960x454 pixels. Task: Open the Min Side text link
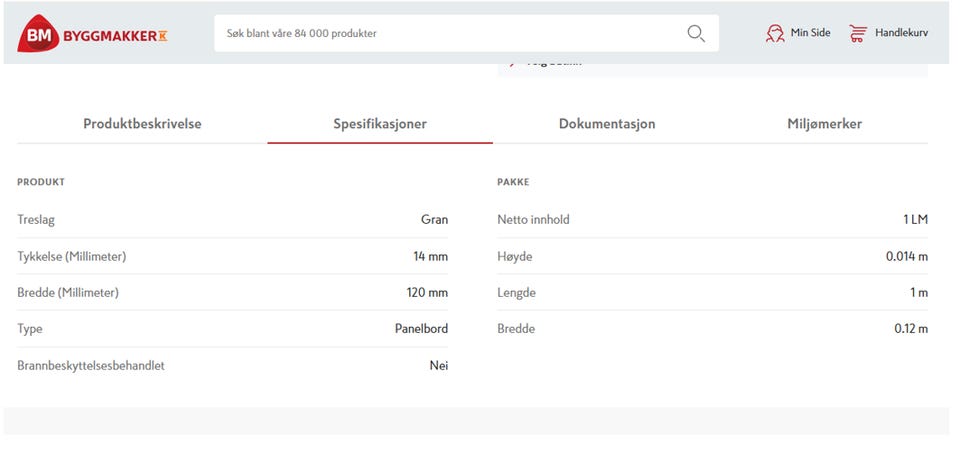pyautogui.click(x=810, y=33)
